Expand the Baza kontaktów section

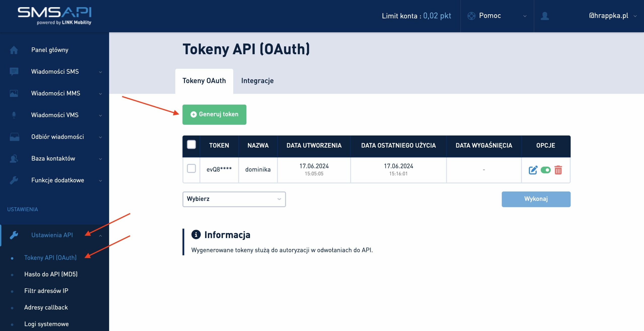tap(53, 158)
